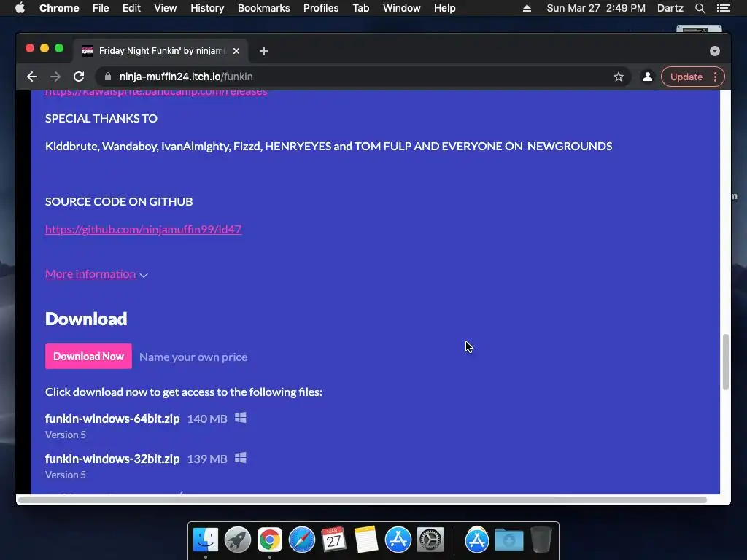Click the funkin-windows-64bit.zip file name
The width and height of the screenshot is (747, 560).
(112, 419)
